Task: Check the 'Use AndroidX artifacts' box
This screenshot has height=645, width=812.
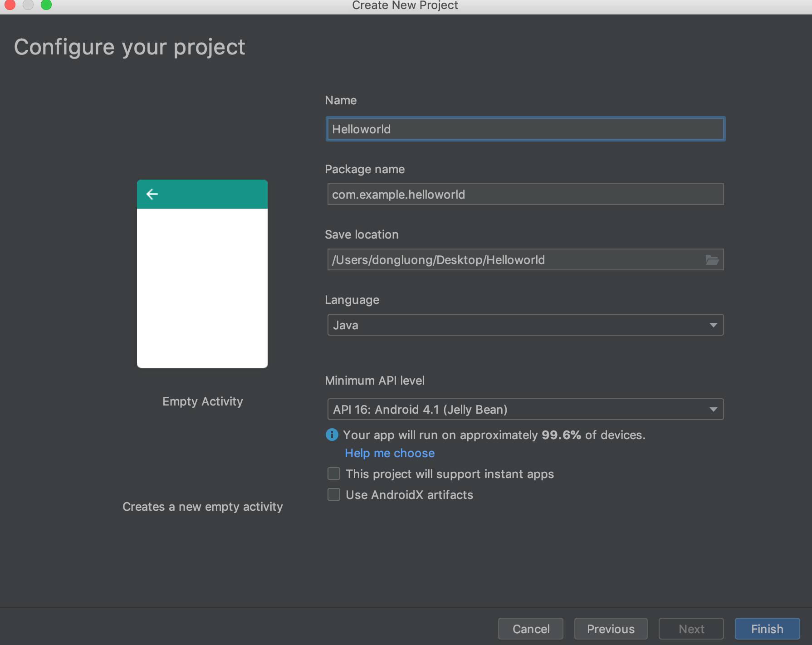Action: [x=334, y=495]
